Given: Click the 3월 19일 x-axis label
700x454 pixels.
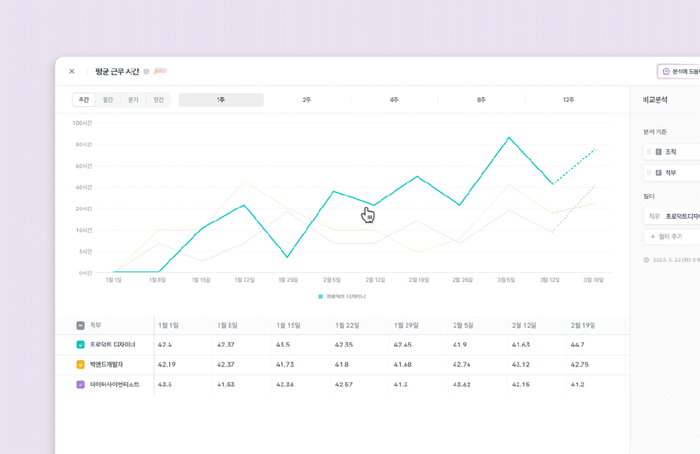Looking at the screenshot, I should pyautogui.click(x=593, y=280).
